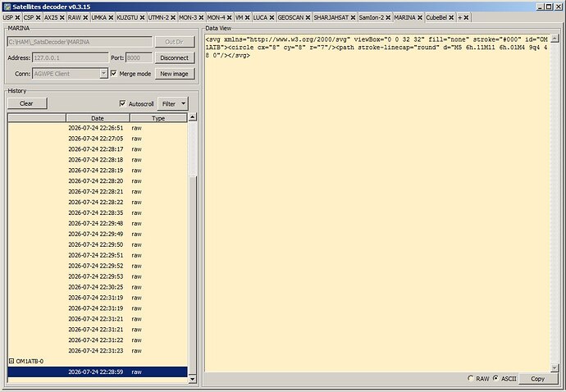Image resolution: width=566 pixels, height=392 pixels.
Task: Close the AX25 tab with its X icon
Action: click(x=62, y=18)
